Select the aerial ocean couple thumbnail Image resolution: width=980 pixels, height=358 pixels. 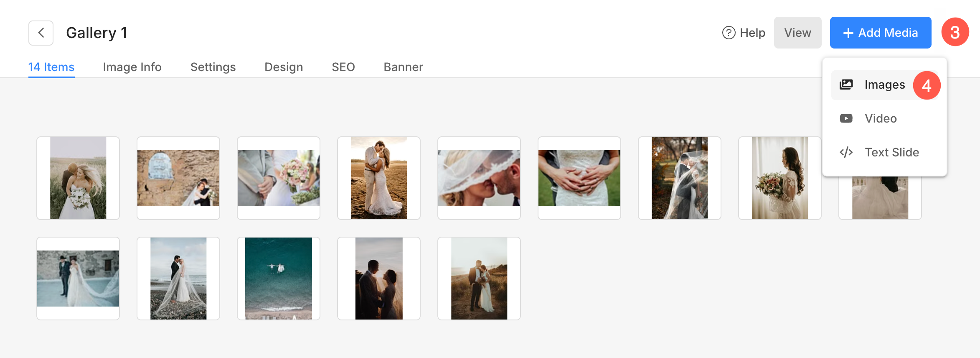279,279
